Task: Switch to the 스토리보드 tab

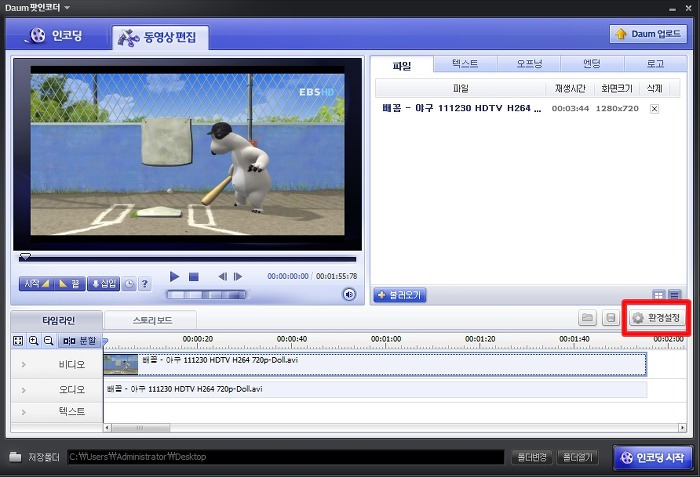Action: click(x=152, y=320)
